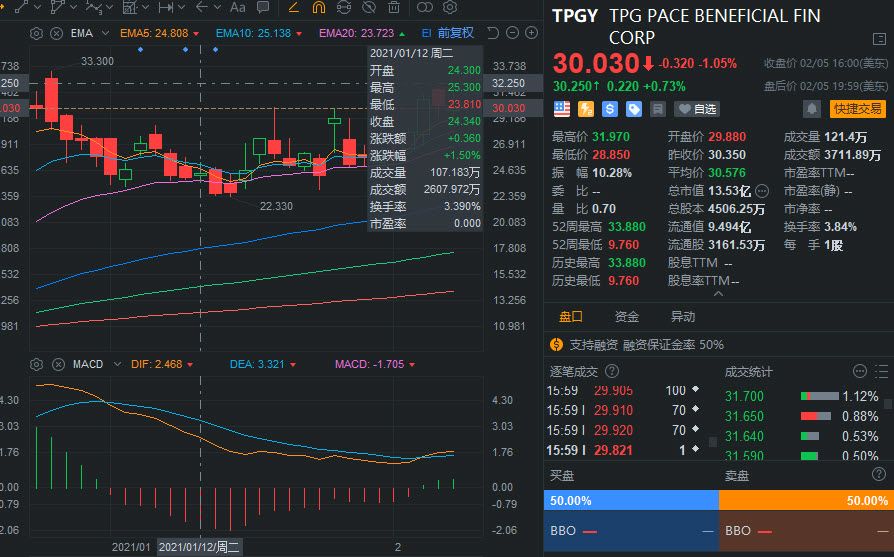The image size is (894, 557).
Task: Open EMA indicator type dropdown
Action: (x=105, y=34)
